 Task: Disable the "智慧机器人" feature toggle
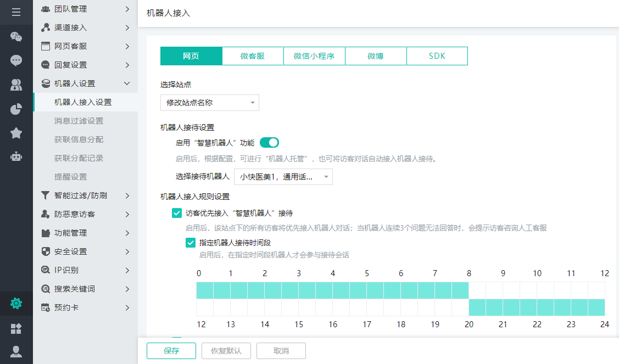point(269,143)
